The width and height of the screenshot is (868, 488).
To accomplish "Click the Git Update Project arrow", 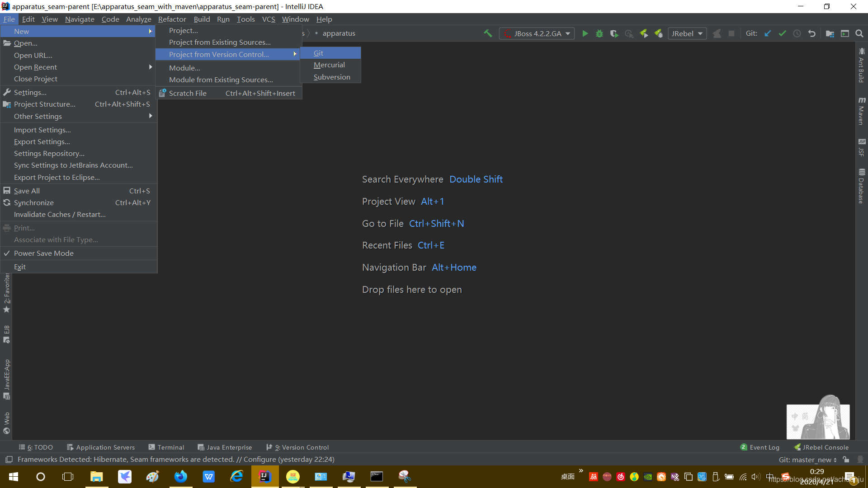I will pos(768,33).
